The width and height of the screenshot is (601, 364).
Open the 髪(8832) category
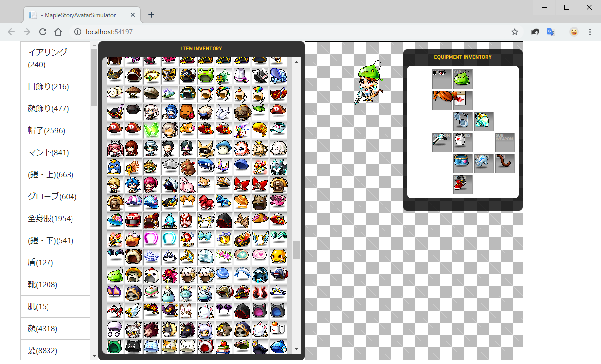(55, 350)
